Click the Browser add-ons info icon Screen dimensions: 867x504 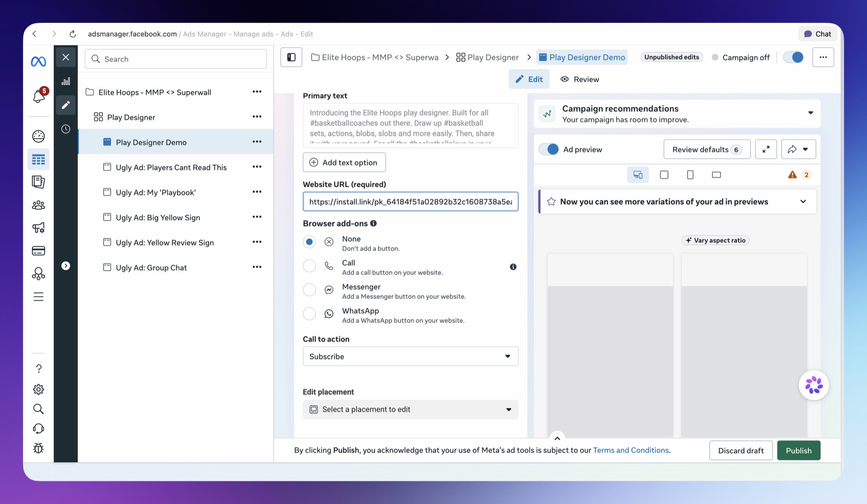[373, 223]
